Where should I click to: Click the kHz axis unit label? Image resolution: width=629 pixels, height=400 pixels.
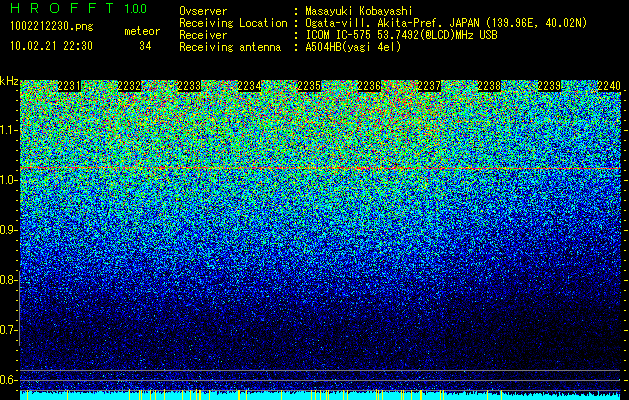9,81
